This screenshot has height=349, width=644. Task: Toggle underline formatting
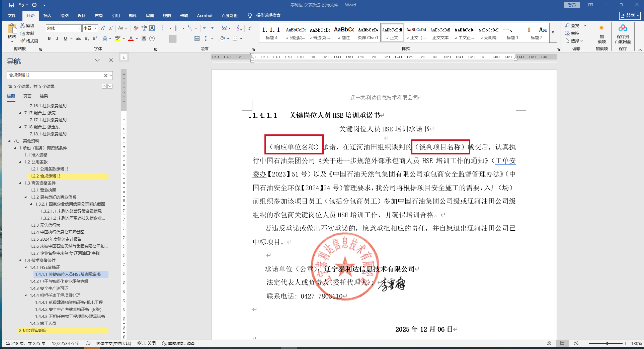tap(65, 38)
